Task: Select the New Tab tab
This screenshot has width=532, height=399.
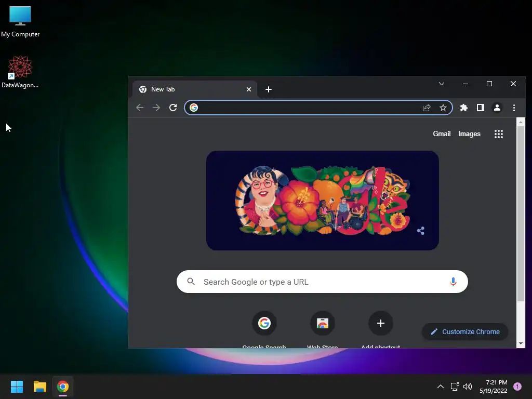Action: pyautogui.click(x=195, y=89)
